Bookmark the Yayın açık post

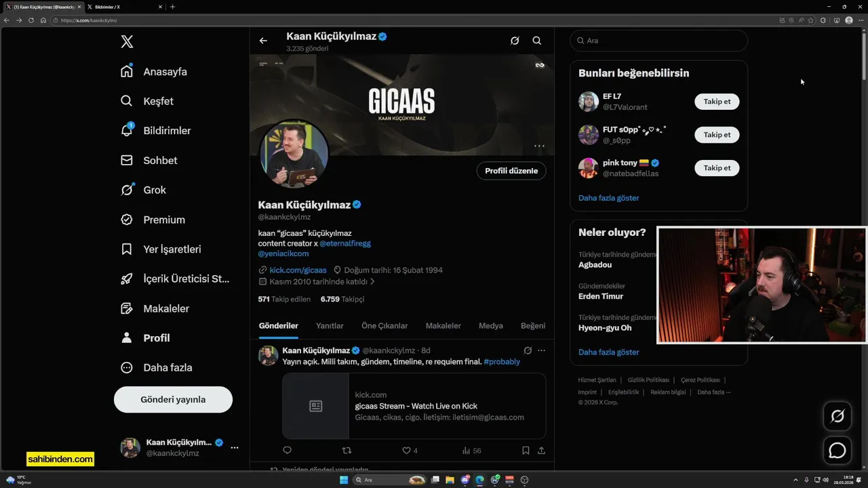(x=526, y=450)
